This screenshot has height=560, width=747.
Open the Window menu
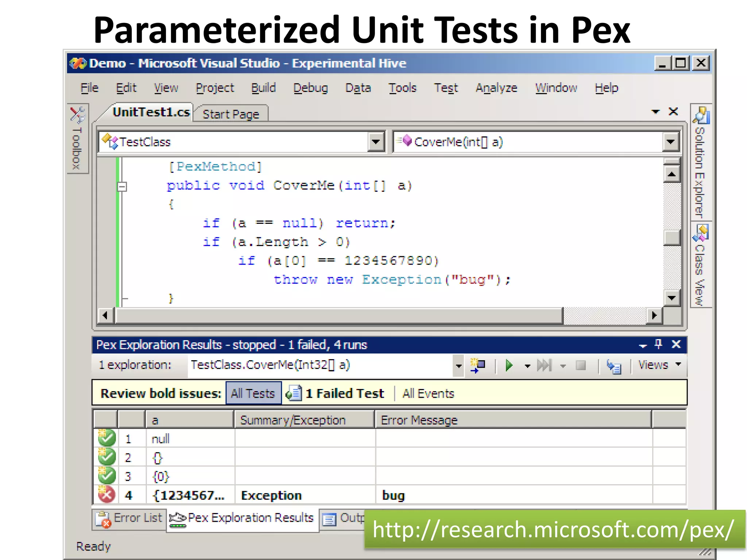[556, 88]
